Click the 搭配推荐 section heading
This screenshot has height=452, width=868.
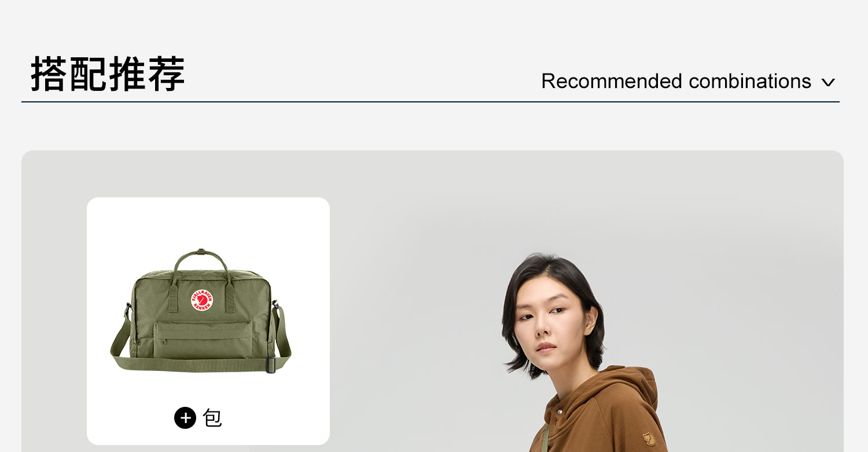point(108,74)
